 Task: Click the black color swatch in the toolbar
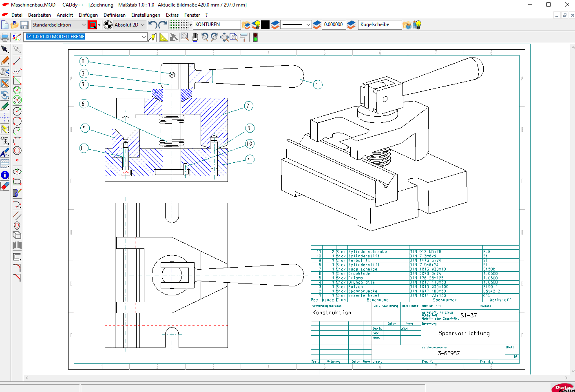(265, 24)
